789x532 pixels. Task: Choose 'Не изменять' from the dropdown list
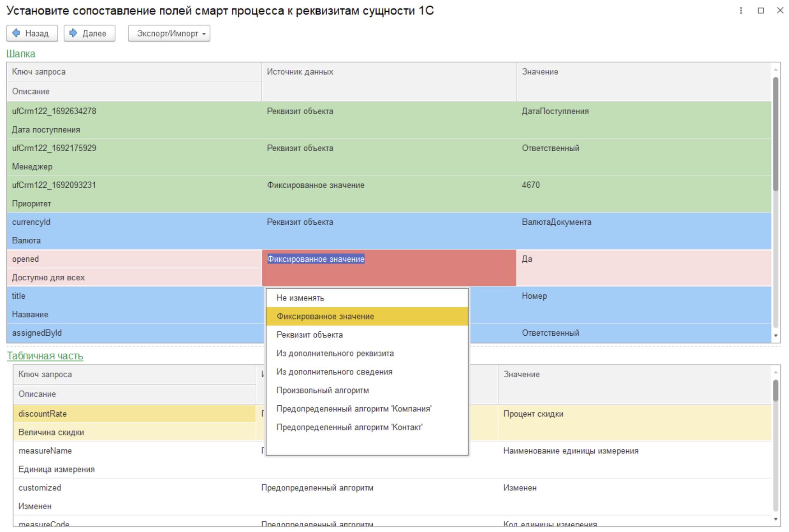(367, 298)
